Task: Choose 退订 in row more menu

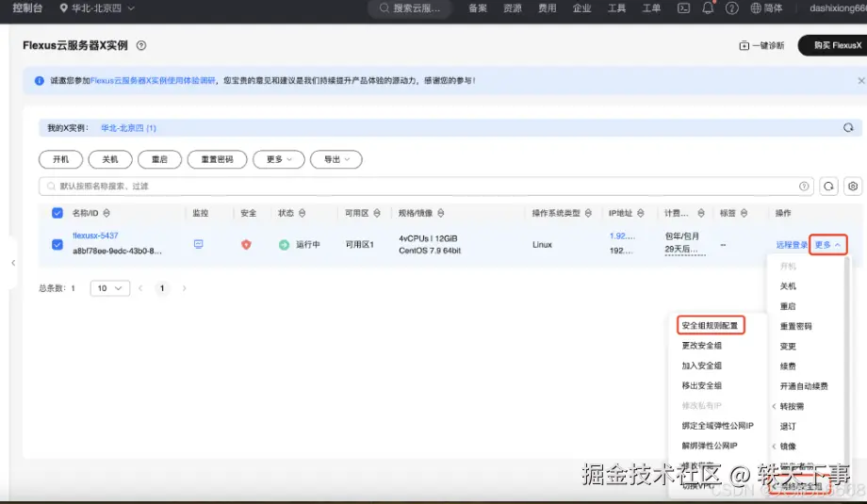Action: (788, 427)
